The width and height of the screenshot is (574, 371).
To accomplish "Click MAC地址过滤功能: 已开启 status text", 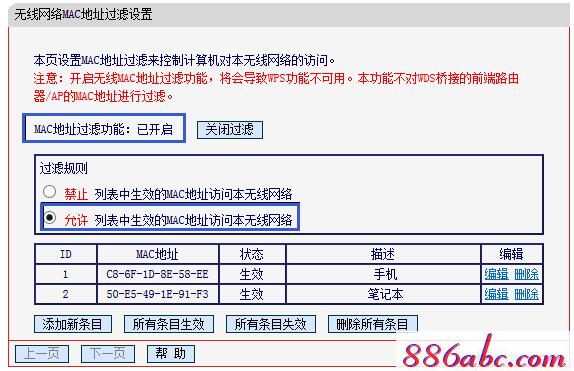I will point(104,129).
